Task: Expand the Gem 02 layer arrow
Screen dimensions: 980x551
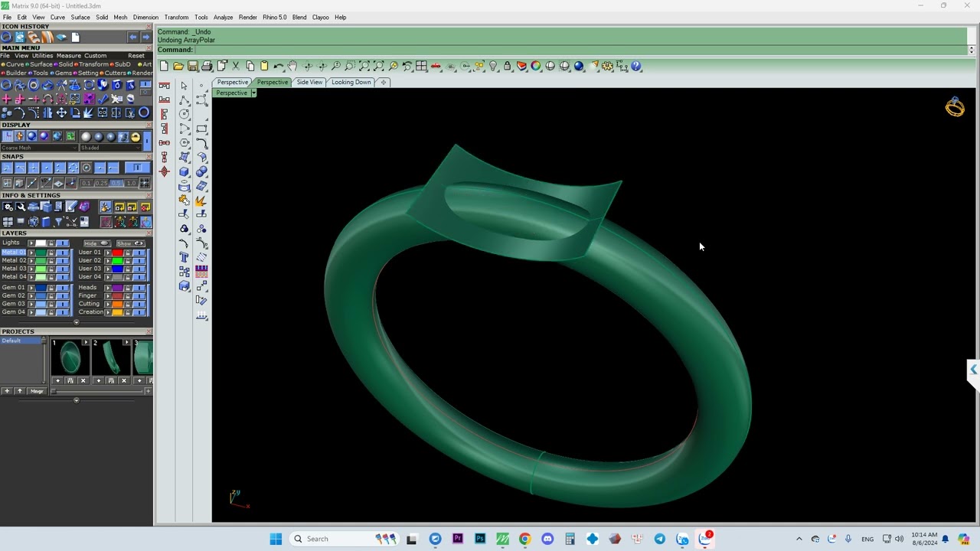Action: [x=31, y=296]
